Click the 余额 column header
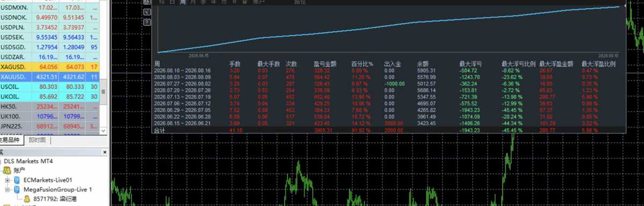The image size is (644, 206). 422,63
